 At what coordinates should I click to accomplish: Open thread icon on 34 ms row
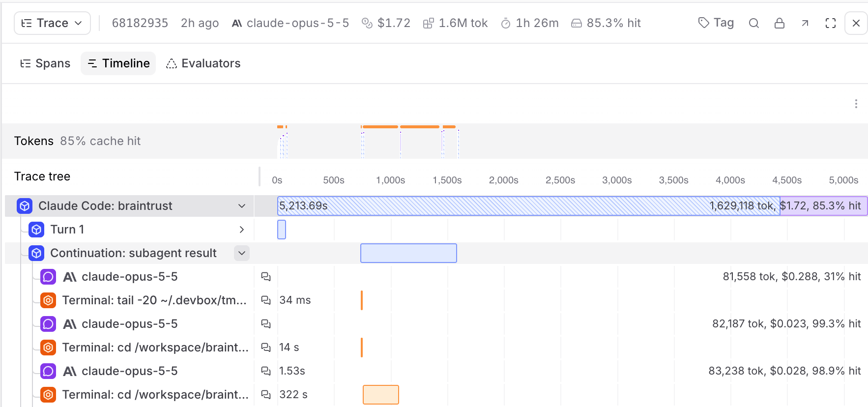tap(266, 300)
